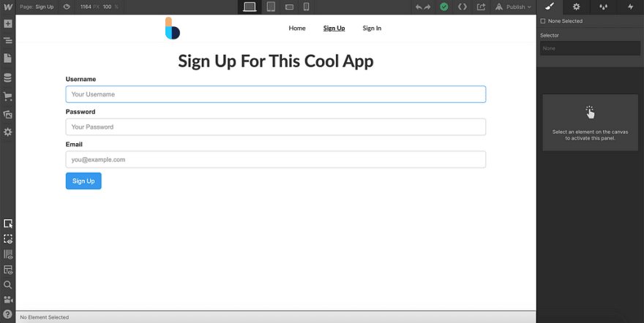
Task: Toggle the grid overlay icon
Action: click(8, 254)
